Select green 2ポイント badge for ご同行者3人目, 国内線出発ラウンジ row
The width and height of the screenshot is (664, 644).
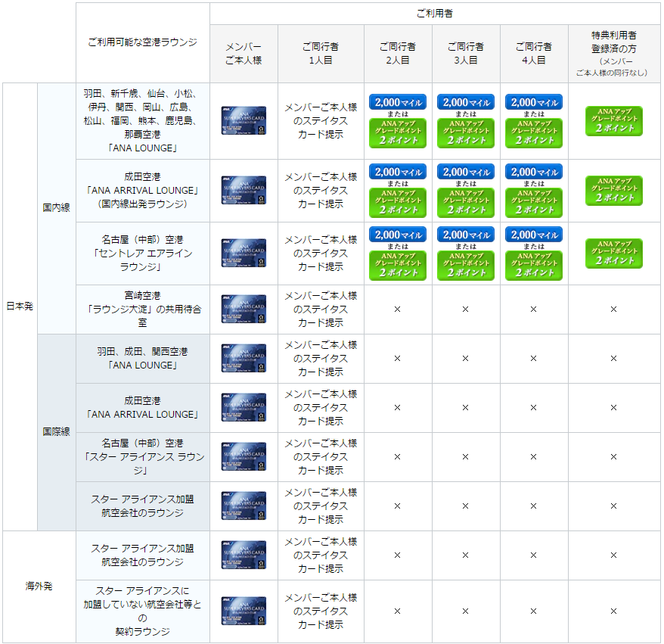pos(466,203)
